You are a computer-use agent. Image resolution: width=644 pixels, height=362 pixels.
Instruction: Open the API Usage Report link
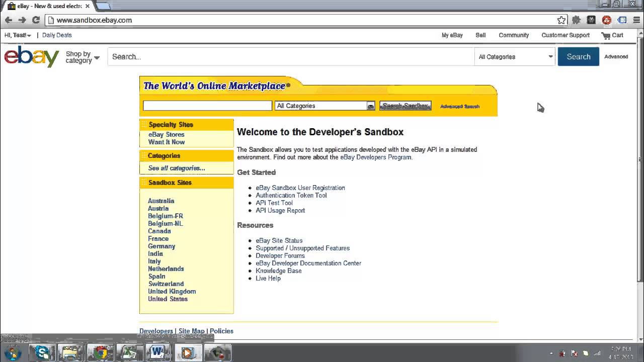click(x=280, y=211)
